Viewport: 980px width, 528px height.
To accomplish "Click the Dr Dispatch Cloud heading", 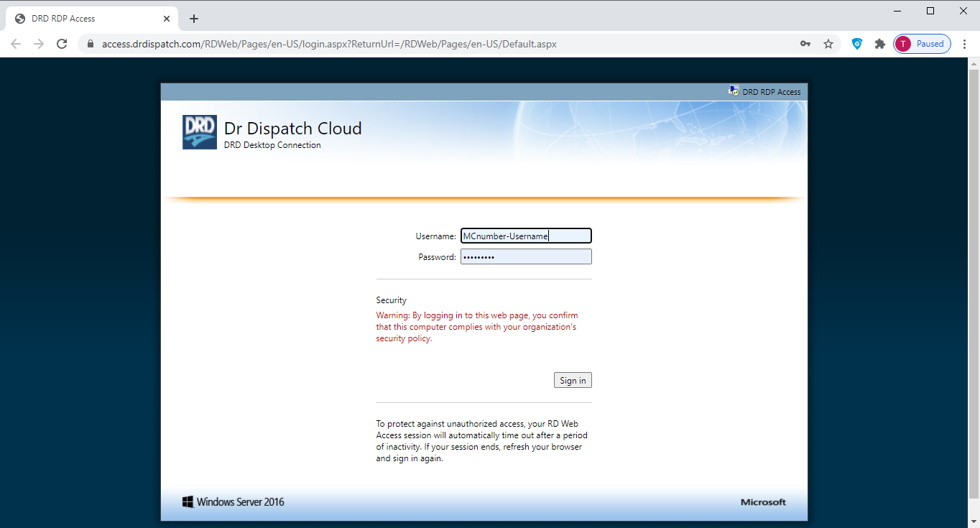I will pyautogui.click(x=293, y=129).
